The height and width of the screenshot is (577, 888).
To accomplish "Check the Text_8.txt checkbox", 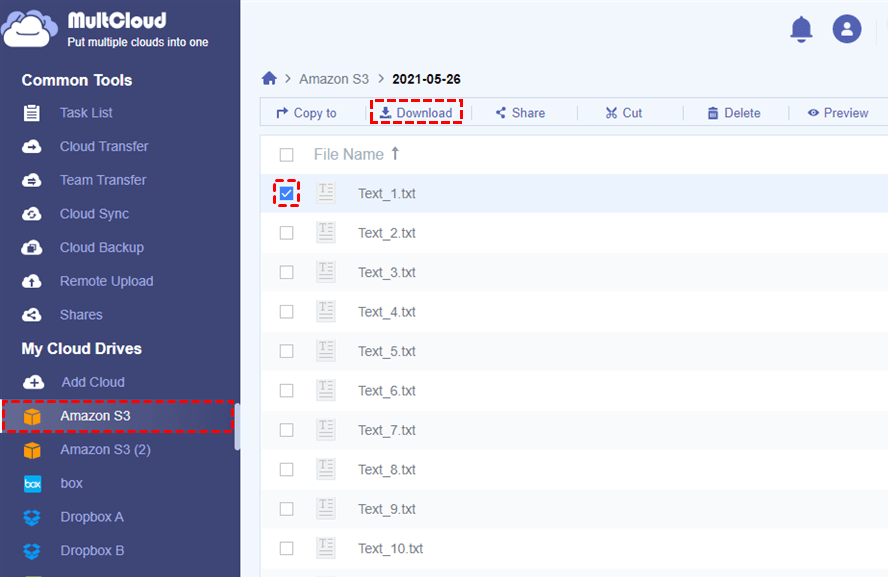I will pyautogui.click(x=287, y=469).
